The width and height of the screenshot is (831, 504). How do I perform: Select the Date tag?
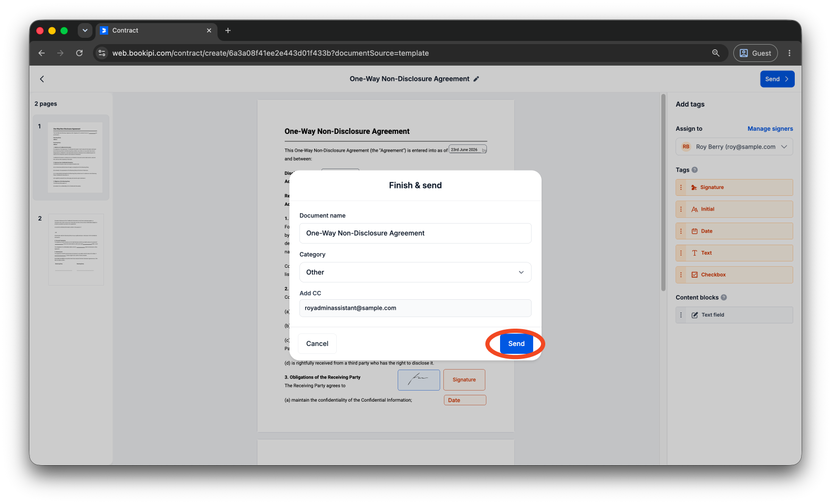click(x=734, y=231)
